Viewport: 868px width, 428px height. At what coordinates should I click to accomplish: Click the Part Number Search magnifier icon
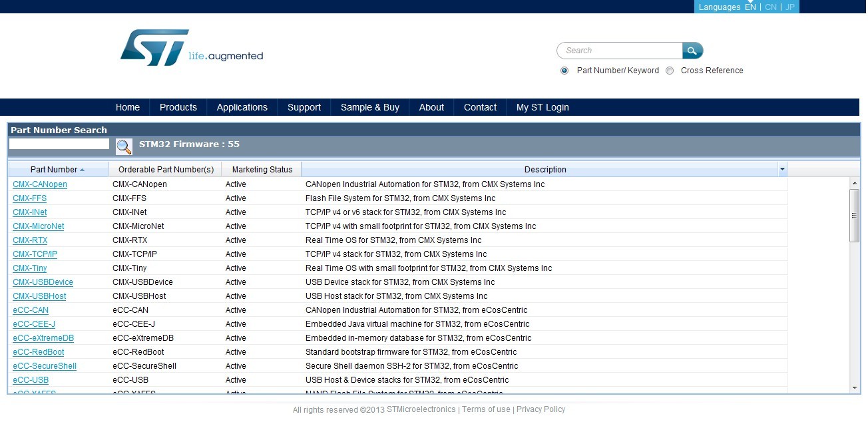pyautogui.click(x=124, y=146)
